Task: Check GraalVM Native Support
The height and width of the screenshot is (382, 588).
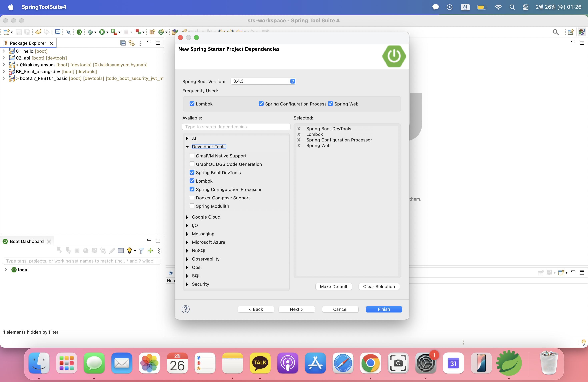Action: (192, 156)
